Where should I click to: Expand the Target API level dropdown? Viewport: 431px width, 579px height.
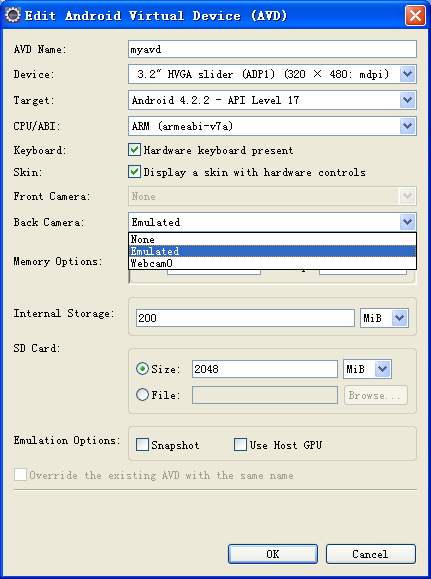[x=407, y=100]
